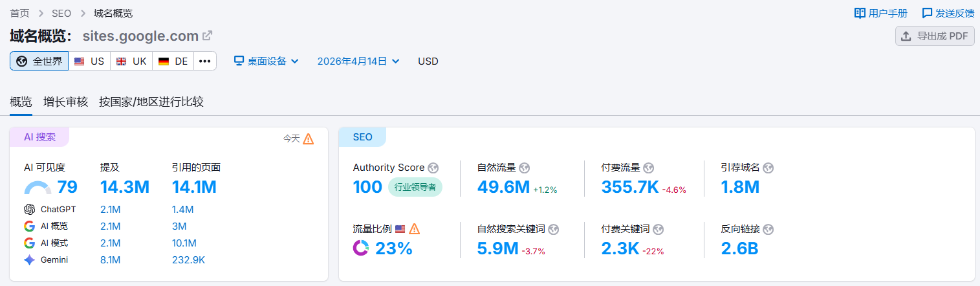
Task: Select the DE country database
Action: (173, 61)
